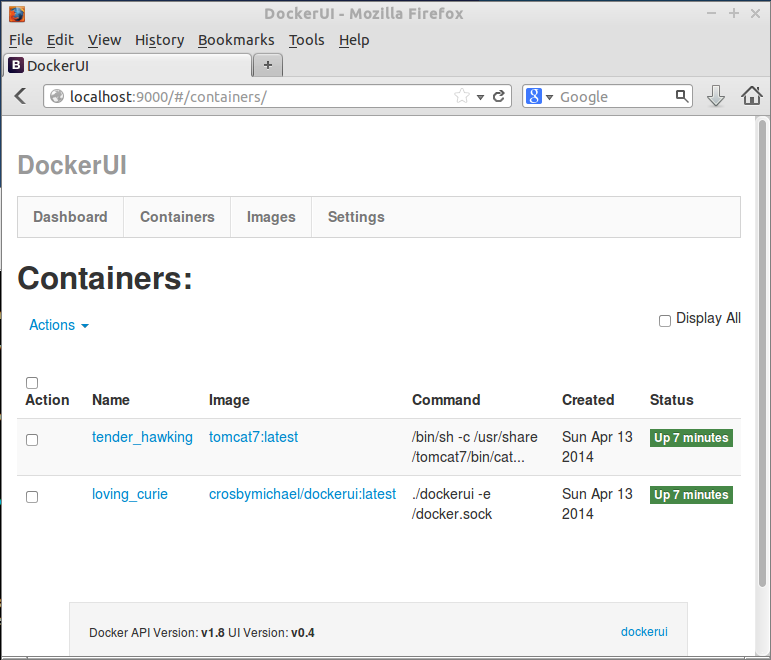Toggle the Display All checkbox

(664, 321)
